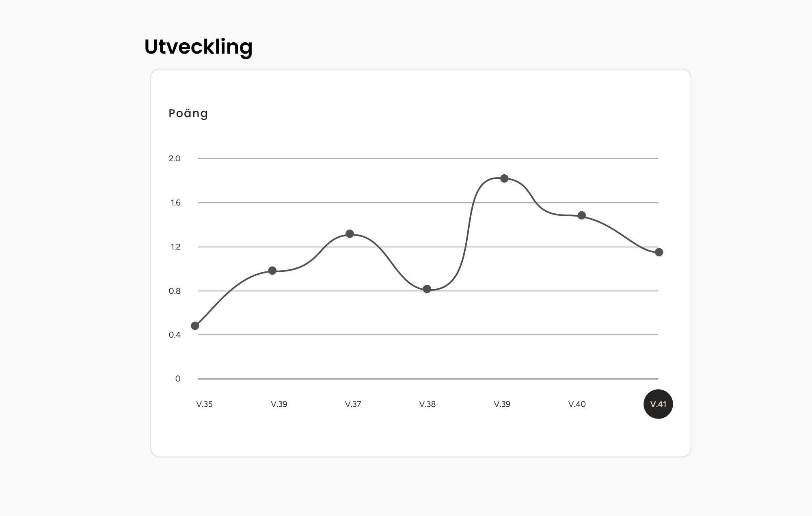Click the highest data point on the curve
The width and height of the screenshot is (812, 516).
click(504, 178)
